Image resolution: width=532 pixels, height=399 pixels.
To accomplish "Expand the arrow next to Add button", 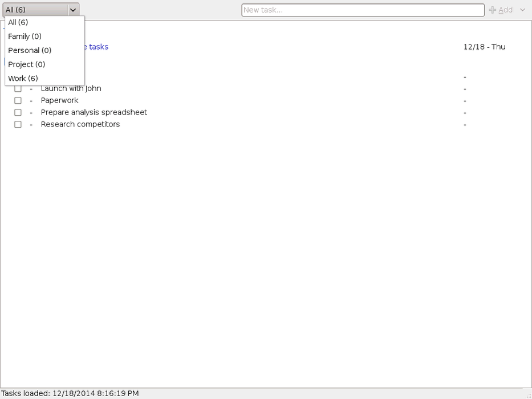I will click(x=522, y=10).
